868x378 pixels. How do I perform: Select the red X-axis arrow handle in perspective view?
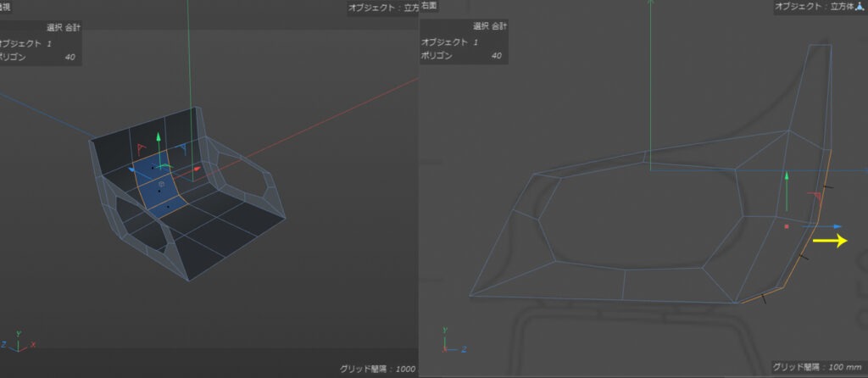[x=197, y=170]
